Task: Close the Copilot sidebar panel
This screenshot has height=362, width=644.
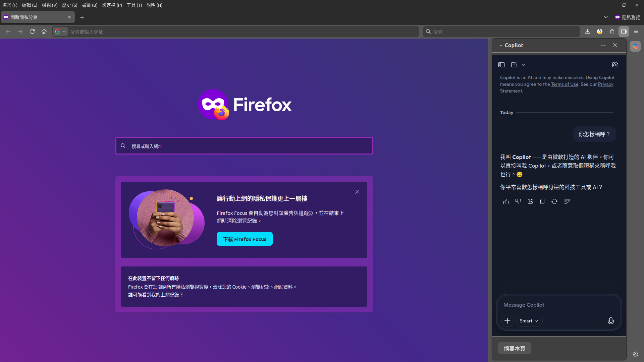Action: tap(615, 45)
